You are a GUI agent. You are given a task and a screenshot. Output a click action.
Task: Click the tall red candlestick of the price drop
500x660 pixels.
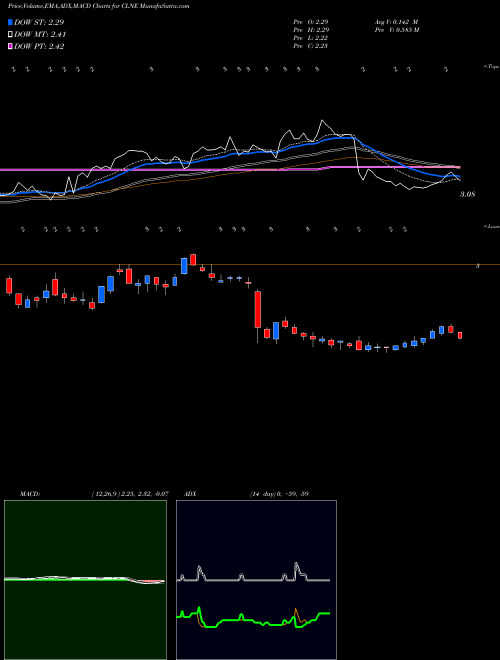(258, 309)
